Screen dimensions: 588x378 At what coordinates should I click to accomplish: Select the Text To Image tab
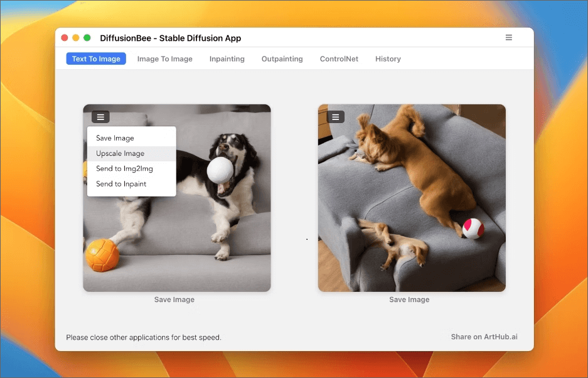tap(96, 59)
